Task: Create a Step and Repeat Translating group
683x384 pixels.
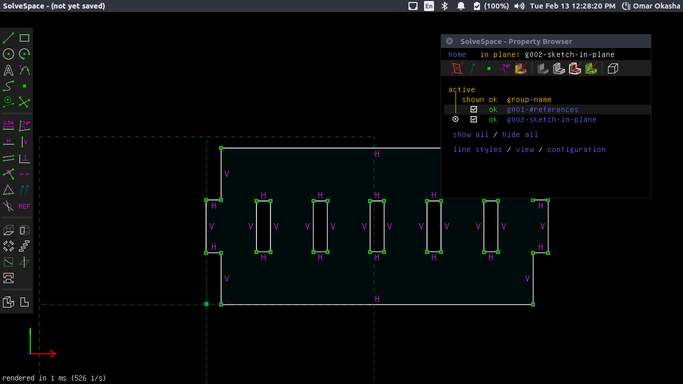Action: click(24, 246)
